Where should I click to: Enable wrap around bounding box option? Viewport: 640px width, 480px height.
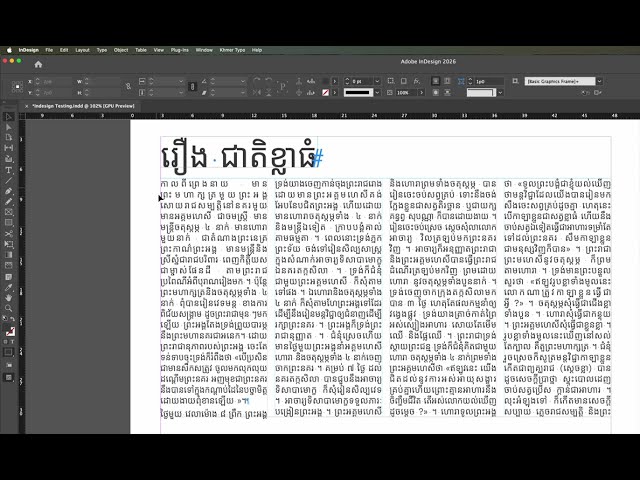point(447,81)
